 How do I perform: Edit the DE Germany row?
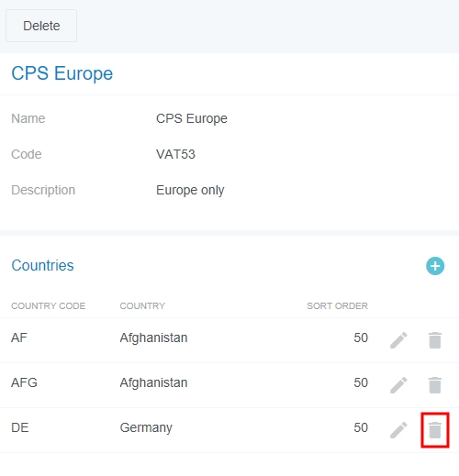pos(398,430)
